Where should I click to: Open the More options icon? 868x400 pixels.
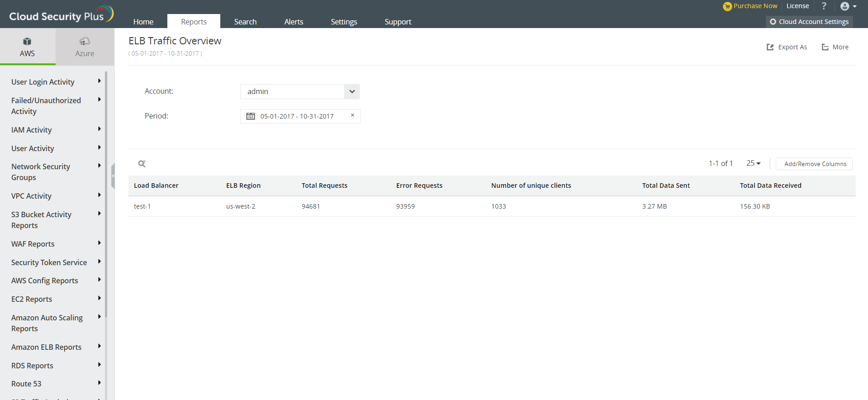pos(825,47)
